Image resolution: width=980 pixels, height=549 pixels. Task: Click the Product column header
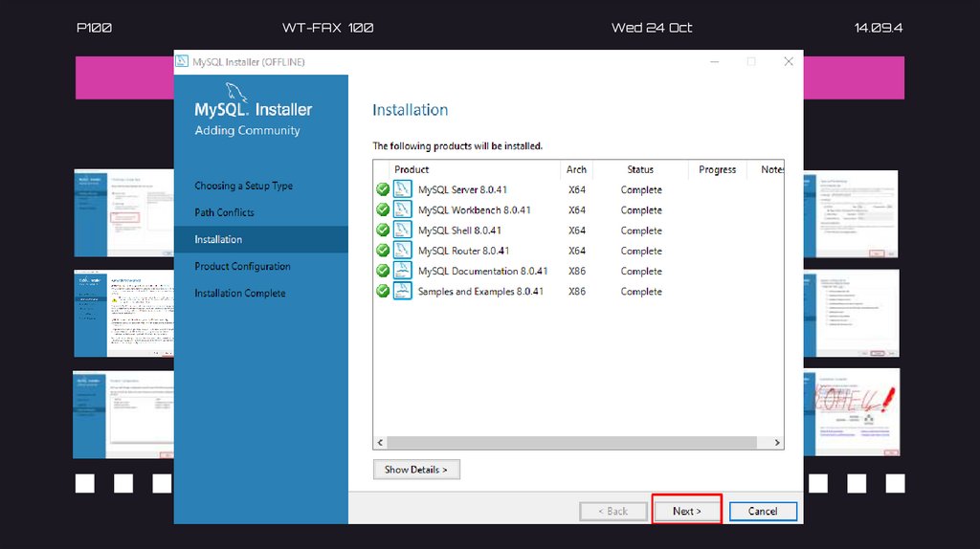pos(475,169)
